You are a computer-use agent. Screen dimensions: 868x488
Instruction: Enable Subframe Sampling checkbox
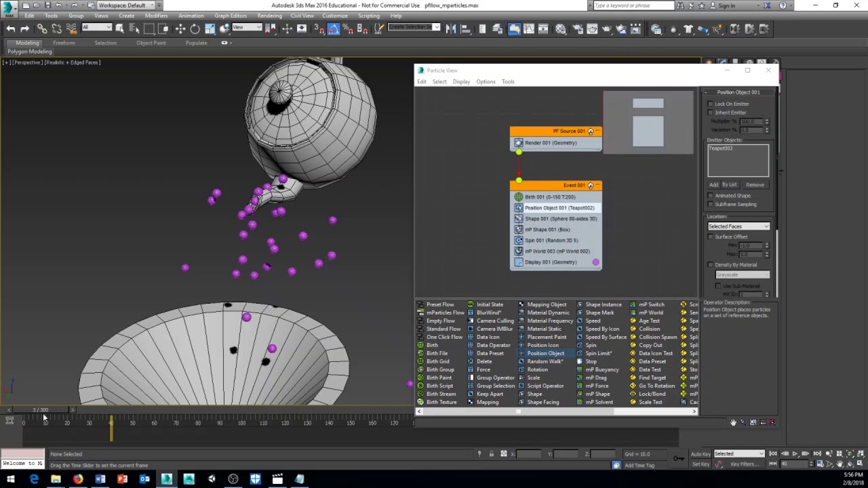coord(711,204)
